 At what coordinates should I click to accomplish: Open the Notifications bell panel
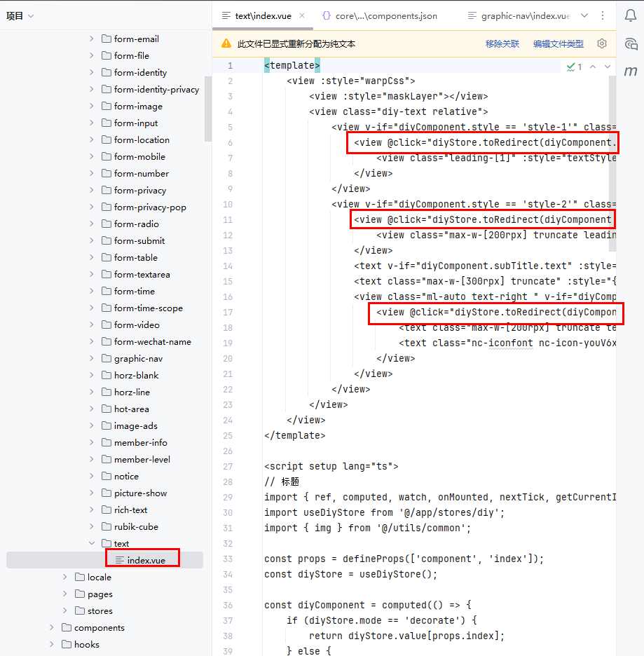[630, 16]
